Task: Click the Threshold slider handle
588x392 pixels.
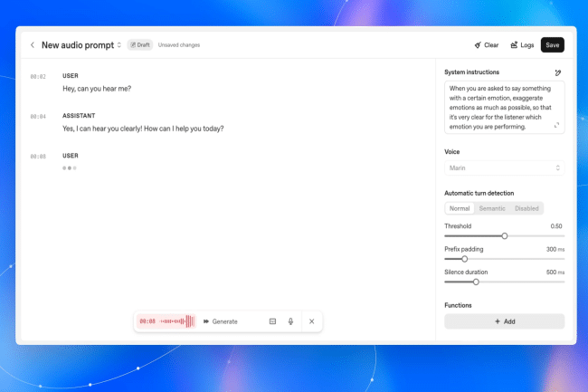Action: click(x=505, y=236)
